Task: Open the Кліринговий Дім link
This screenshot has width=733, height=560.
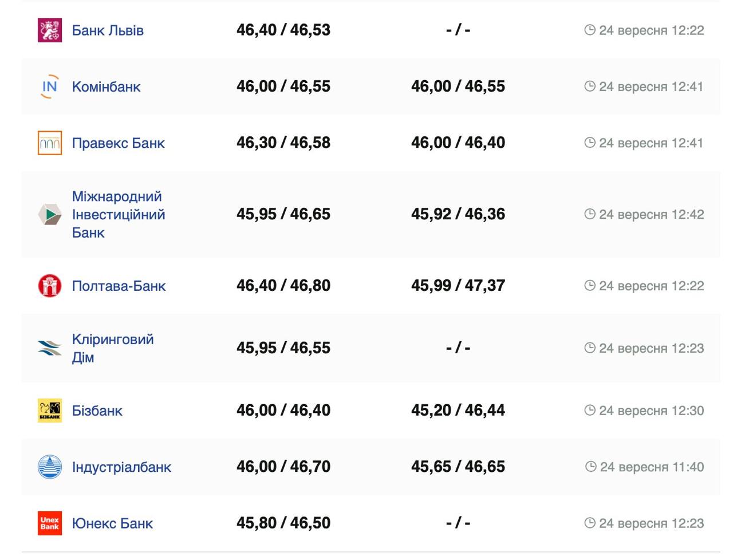Action: pos(112,348)
